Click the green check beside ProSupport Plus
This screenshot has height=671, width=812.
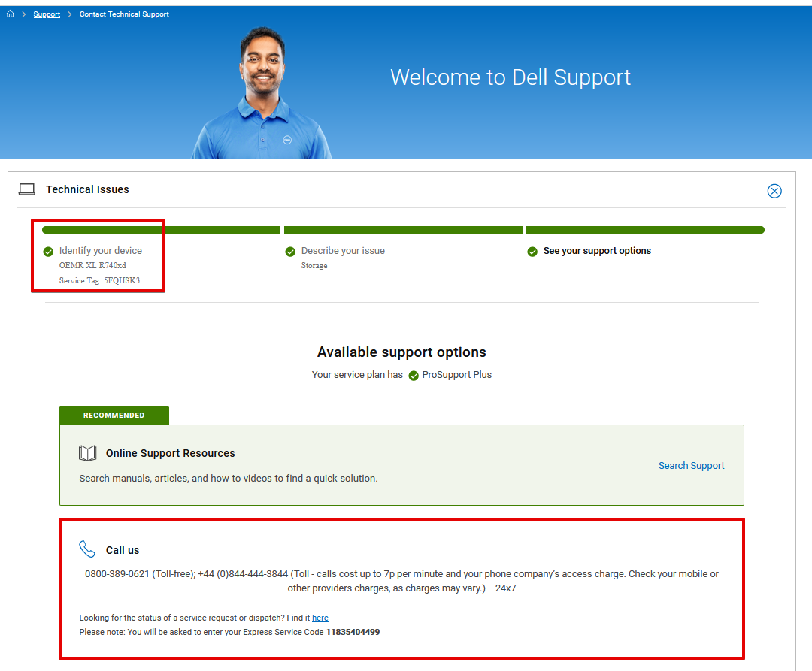(x=414, y=376)
